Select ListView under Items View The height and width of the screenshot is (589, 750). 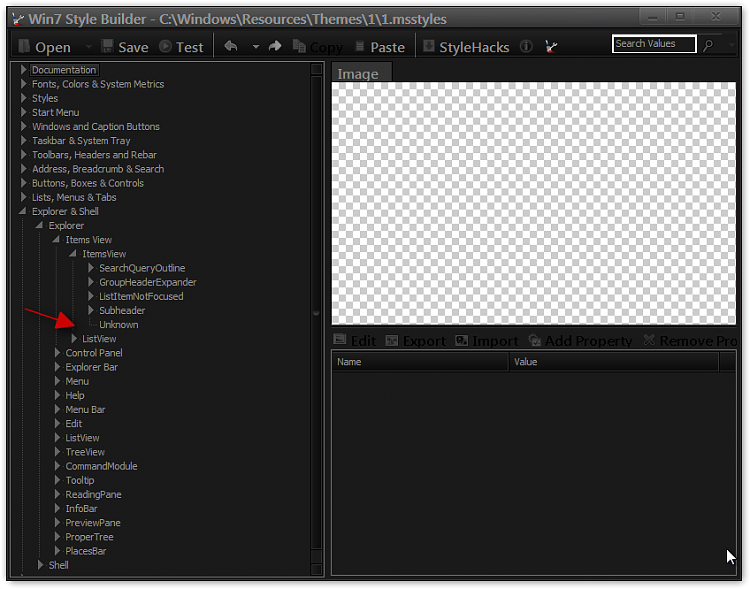(99, 338)
